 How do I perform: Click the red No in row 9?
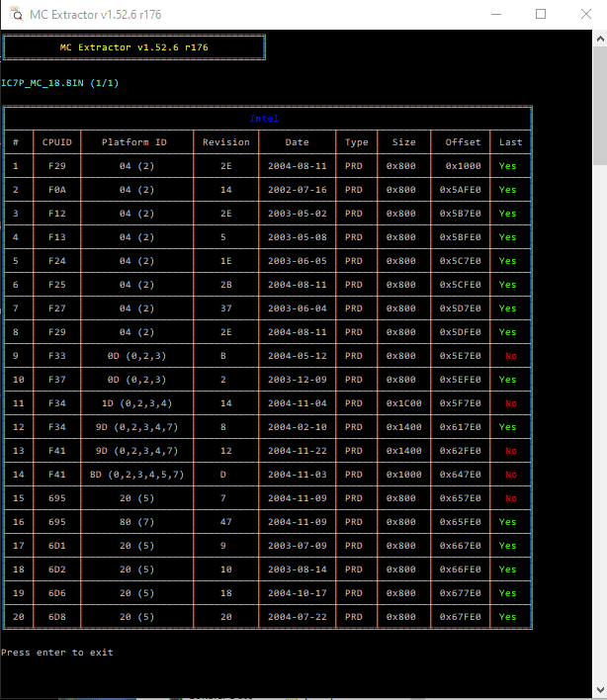510,356
